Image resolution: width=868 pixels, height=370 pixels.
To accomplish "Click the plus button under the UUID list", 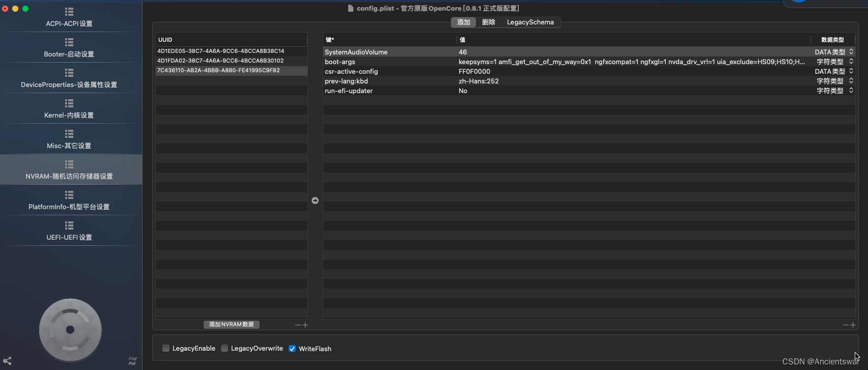I will pyautogui.click(x=305, y=325).
